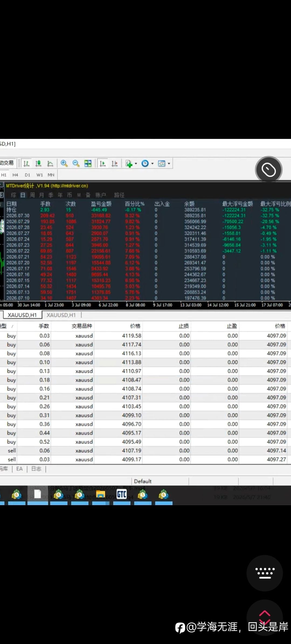This screenshot has height=644, width=291.
Task: Open the white document taskbar icon
Action: [x=37, y=494]
